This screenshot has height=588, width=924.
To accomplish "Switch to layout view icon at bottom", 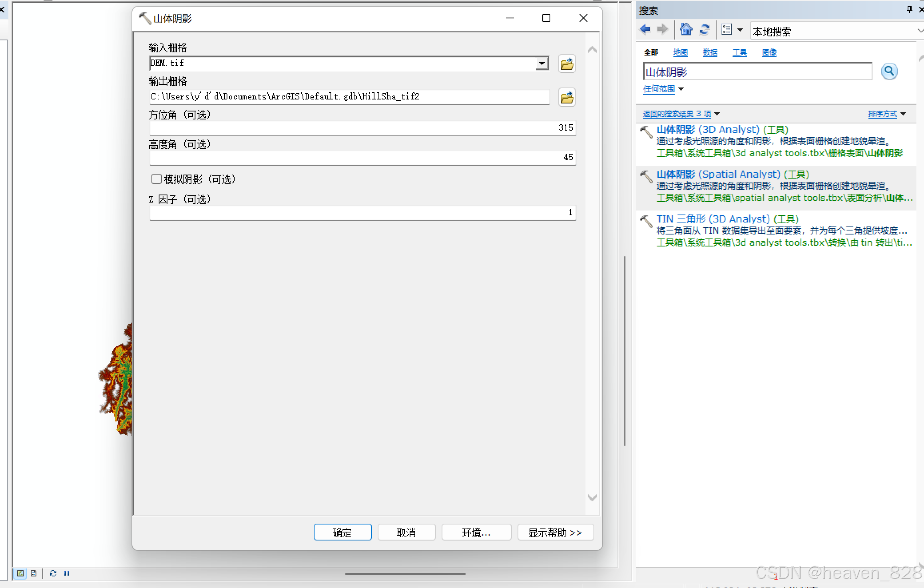I will (x=34, y=573).
